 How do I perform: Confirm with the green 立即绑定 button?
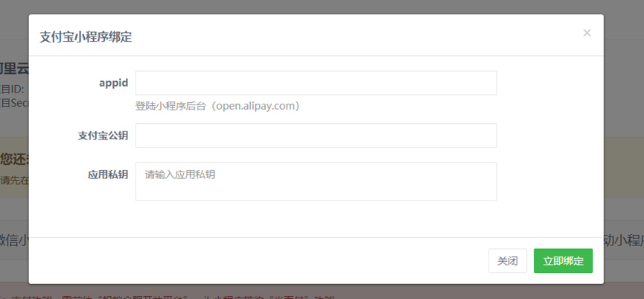tap(563, 261)
